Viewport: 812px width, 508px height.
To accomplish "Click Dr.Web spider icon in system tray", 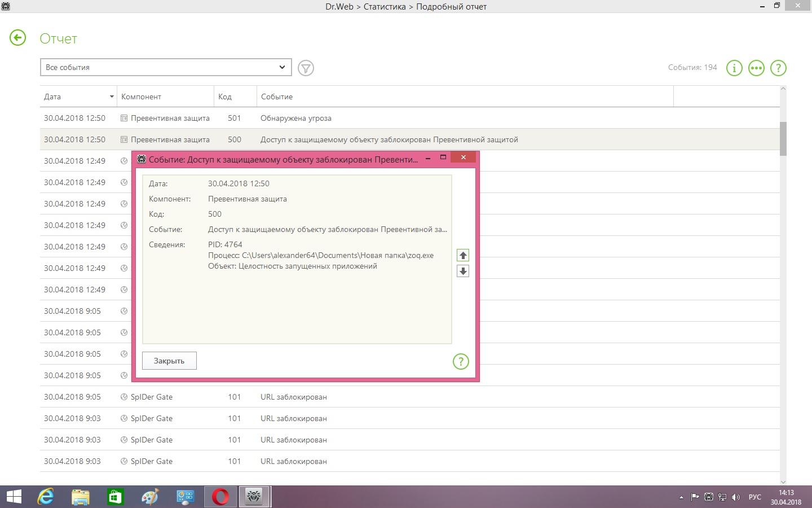I will coord(709,497).
